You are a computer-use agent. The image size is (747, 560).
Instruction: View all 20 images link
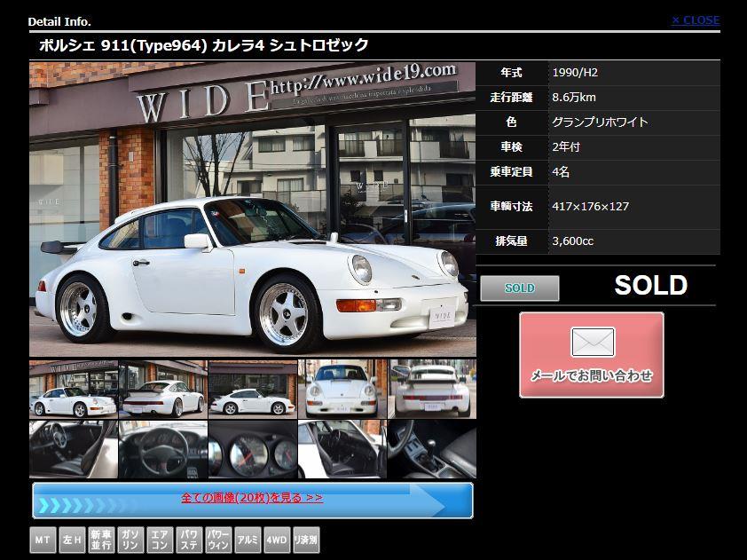pos(252,498)
